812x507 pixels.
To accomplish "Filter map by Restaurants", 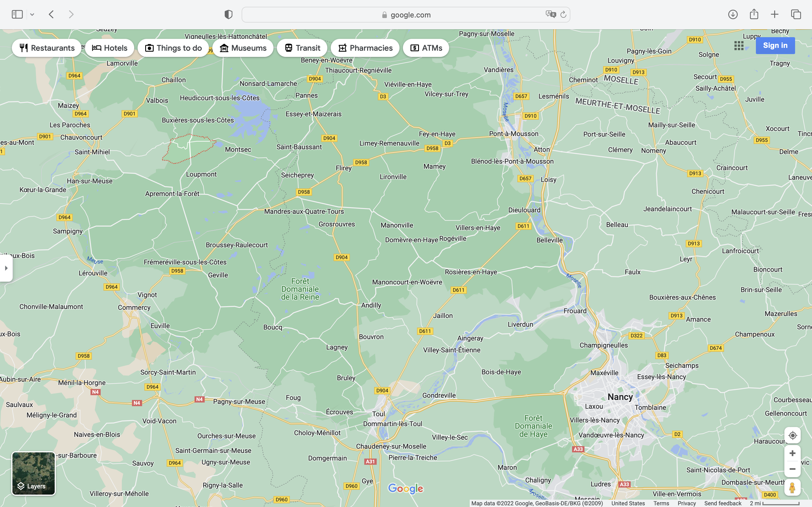I will tap(47, 48).
